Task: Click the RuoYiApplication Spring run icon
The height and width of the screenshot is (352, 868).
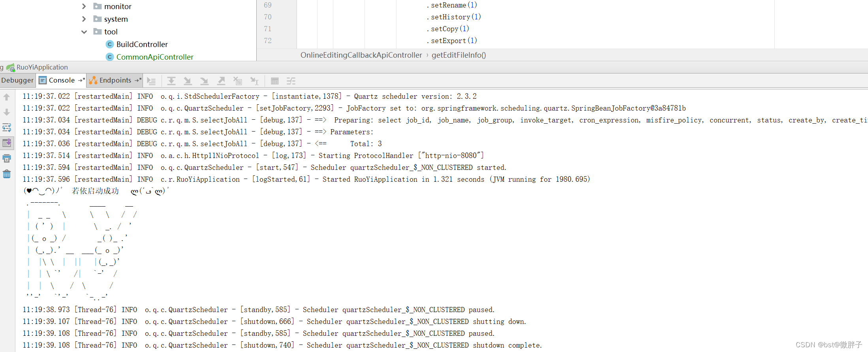Action: point(11,67)
